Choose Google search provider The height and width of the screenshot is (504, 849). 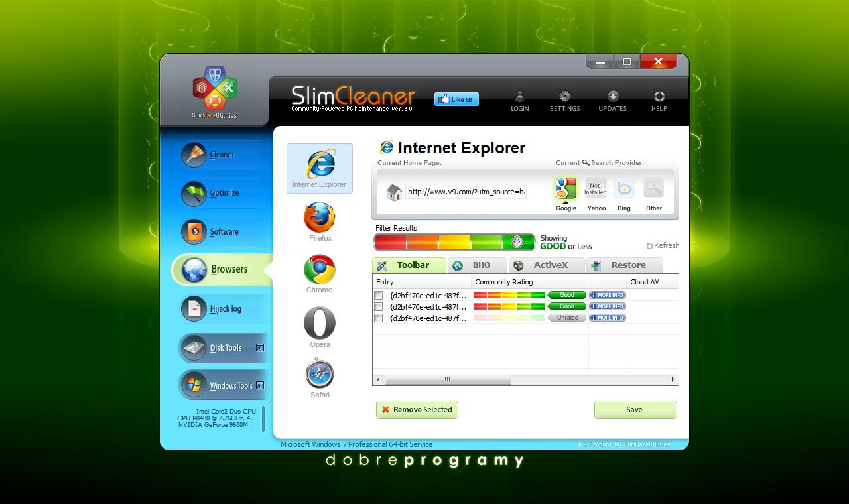click(x=566, y=194)
